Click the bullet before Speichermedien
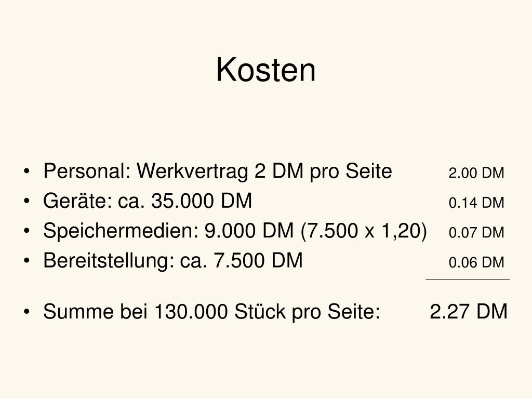The width and height of the screenshot is (532, 399). 27,231
